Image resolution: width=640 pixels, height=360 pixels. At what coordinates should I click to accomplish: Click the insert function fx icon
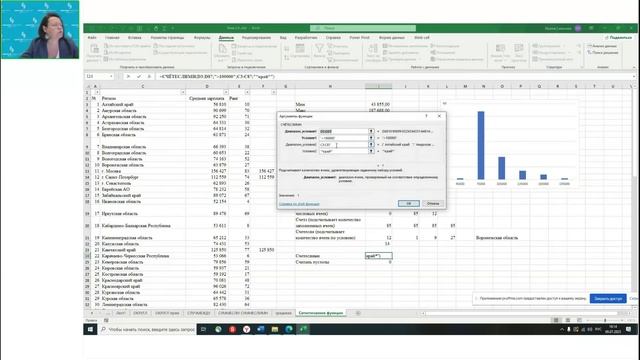149,76
